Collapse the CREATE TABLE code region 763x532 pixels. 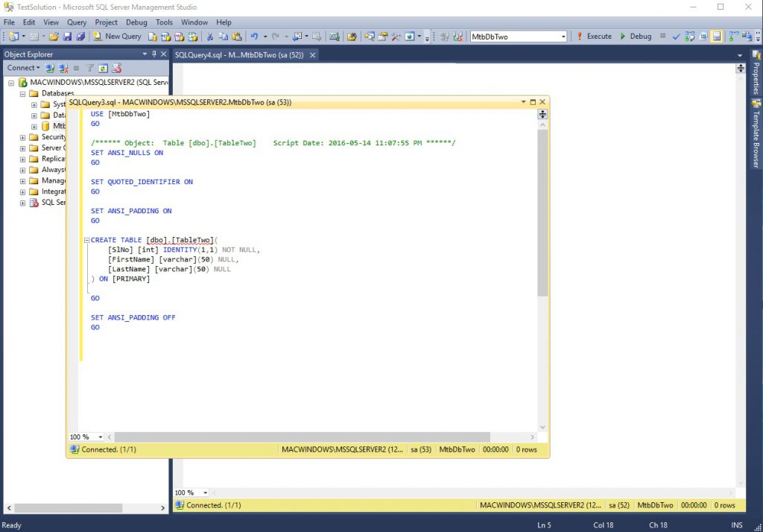tap(86, 240)
